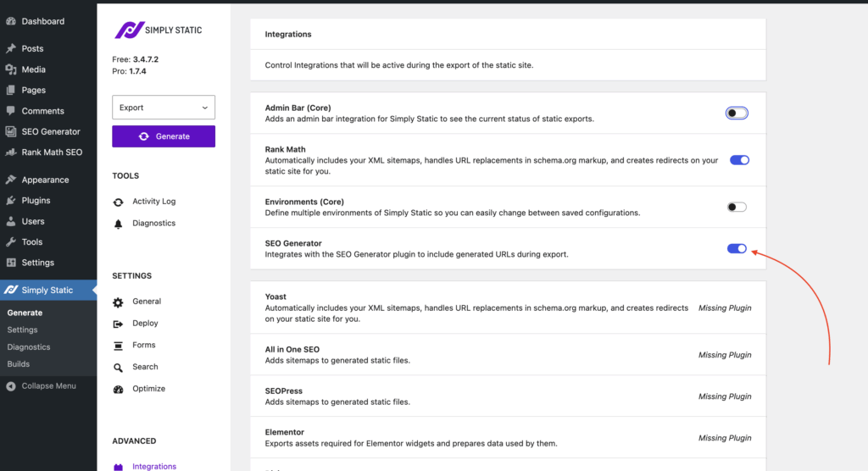
Task: Click the Deploy icon in settings
Action: (x=118, y=324)
